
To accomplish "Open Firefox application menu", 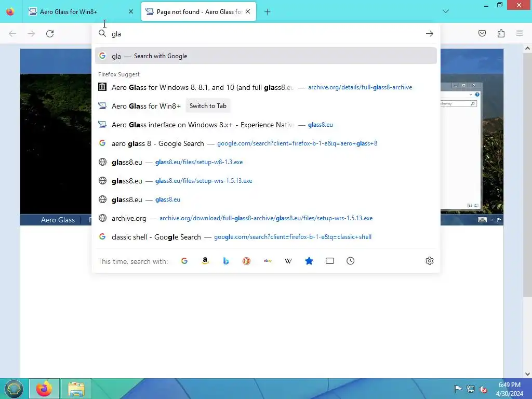I will 520,33.
